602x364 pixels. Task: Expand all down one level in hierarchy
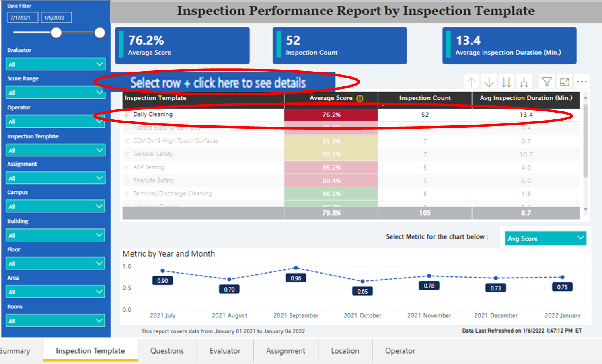[x=524, y=81]
